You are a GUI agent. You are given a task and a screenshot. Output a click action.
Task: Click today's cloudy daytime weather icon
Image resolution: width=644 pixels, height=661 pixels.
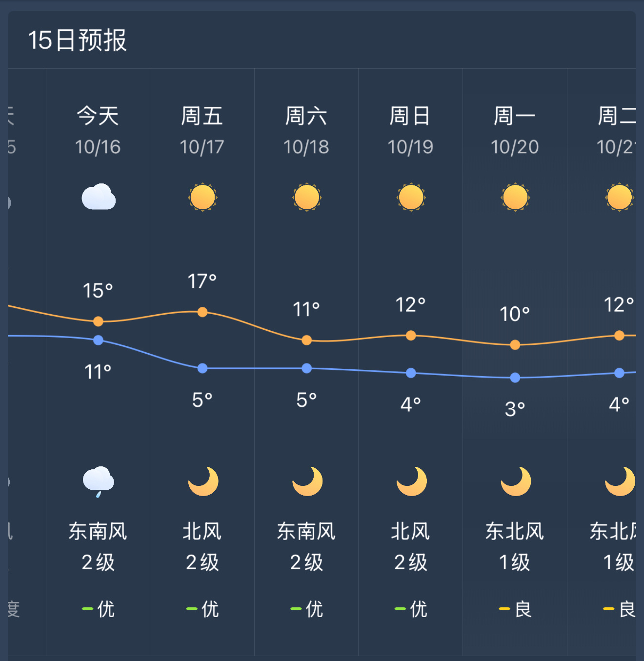99,197
